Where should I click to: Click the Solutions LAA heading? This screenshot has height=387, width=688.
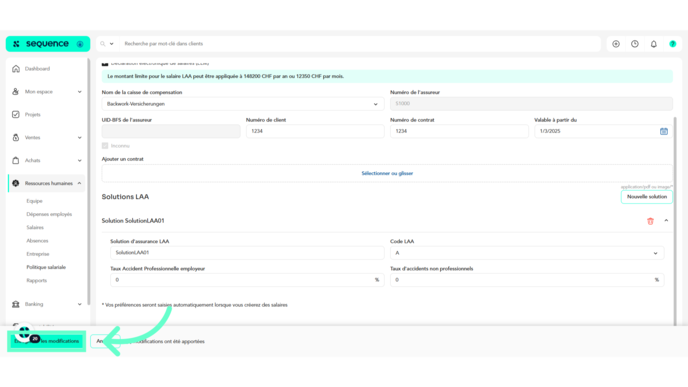click(x=125, y=197)
